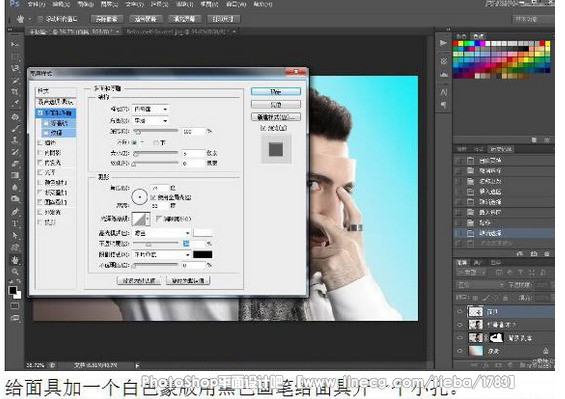Switch to the Channels tab beside Layers
Screen dimensions: 565x399
478,262
